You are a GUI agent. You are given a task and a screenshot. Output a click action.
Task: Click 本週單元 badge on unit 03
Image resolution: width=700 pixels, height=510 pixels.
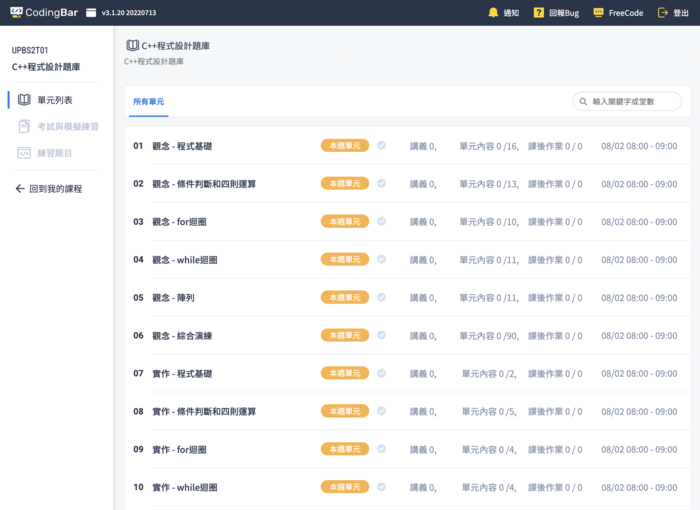[x=345, y=221]
